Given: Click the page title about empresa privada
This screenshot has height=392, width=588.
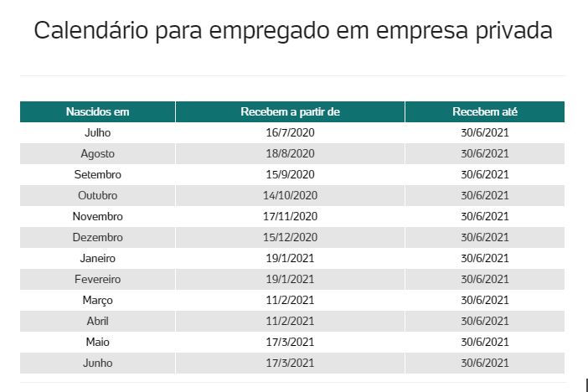Looking at the screenshot, I should pyautogui.click(x=293, y=32).
